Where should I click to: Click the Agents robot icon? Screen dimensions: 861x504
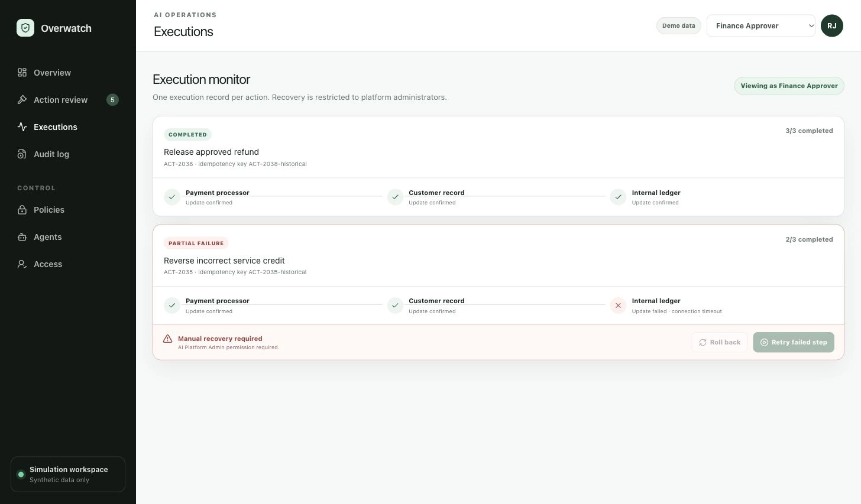(22, 237)
